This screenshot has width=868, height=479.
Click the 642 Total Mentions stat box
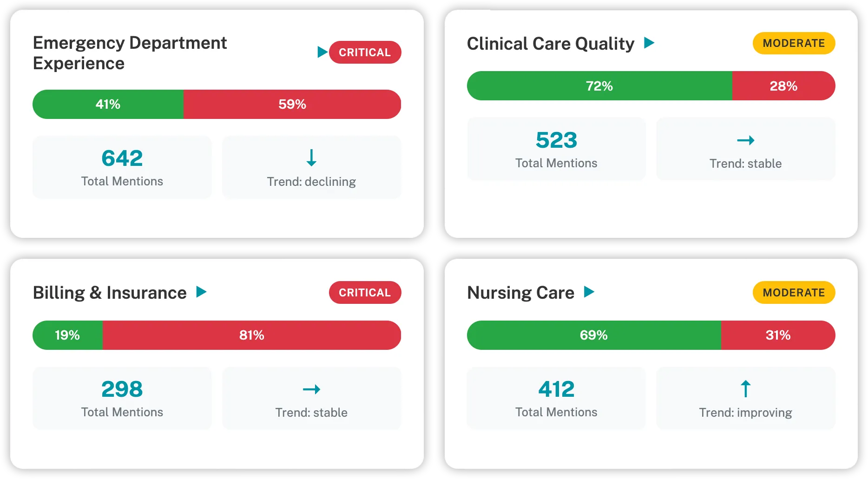(122, 167)
